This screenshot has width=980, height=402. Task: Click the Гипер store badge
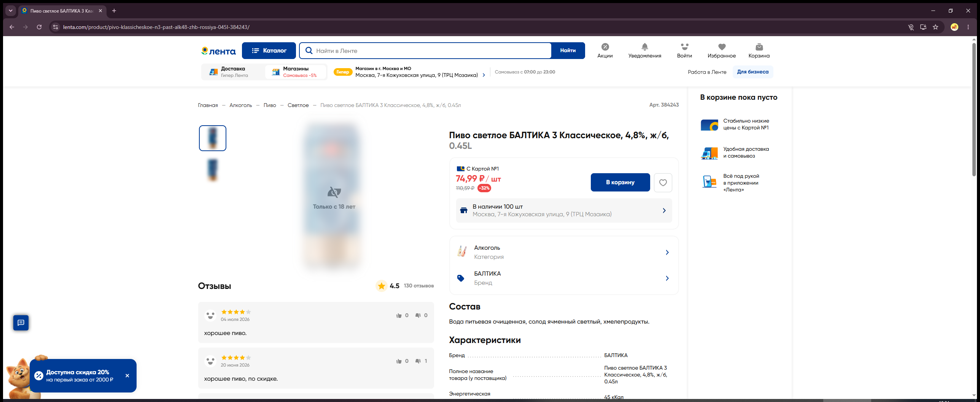pyautogui.click(x=342, y=72)
